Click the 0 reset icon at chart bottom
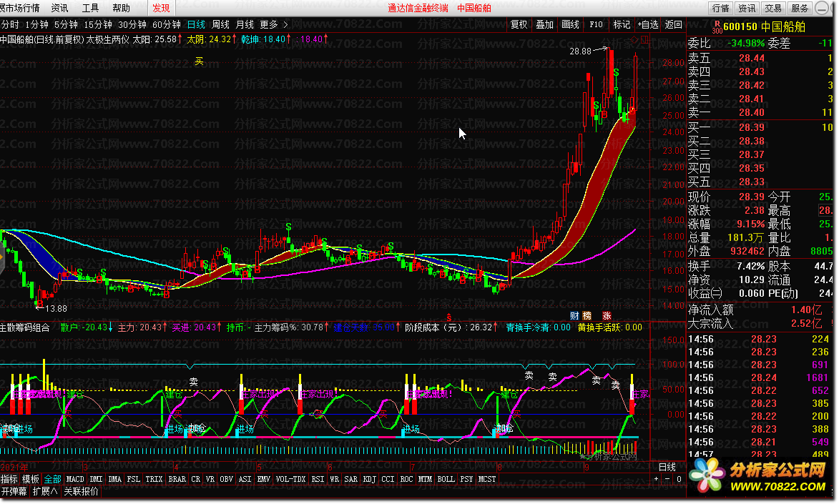This screenshot has width=839, height=504. (x=679, y=479)
